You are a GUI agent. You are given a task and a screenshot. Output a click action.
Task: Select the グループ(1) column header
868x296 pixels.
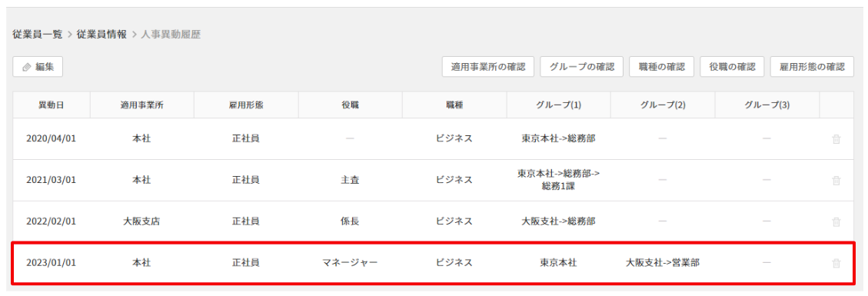click(558, 105)
